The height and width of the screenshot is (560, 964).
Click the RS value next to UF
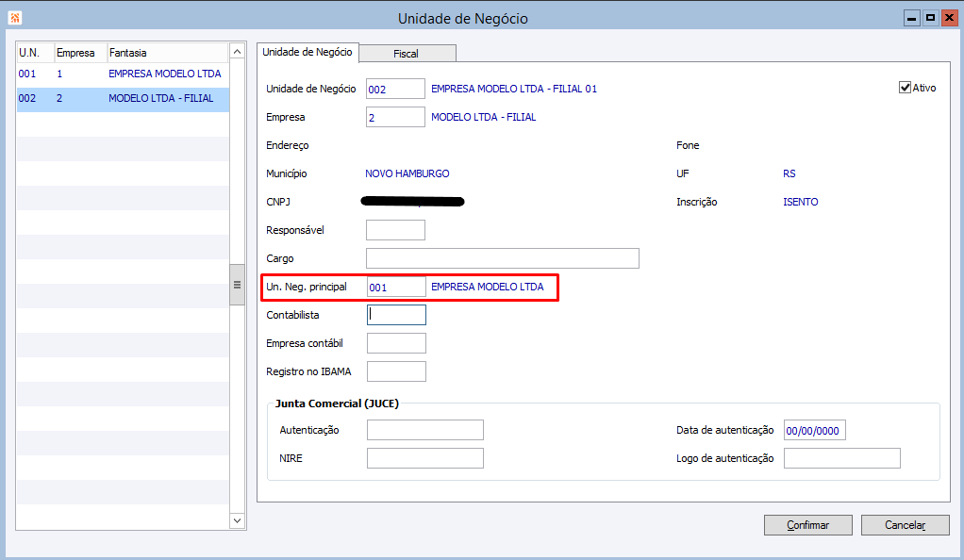click(x=789, y=174)
